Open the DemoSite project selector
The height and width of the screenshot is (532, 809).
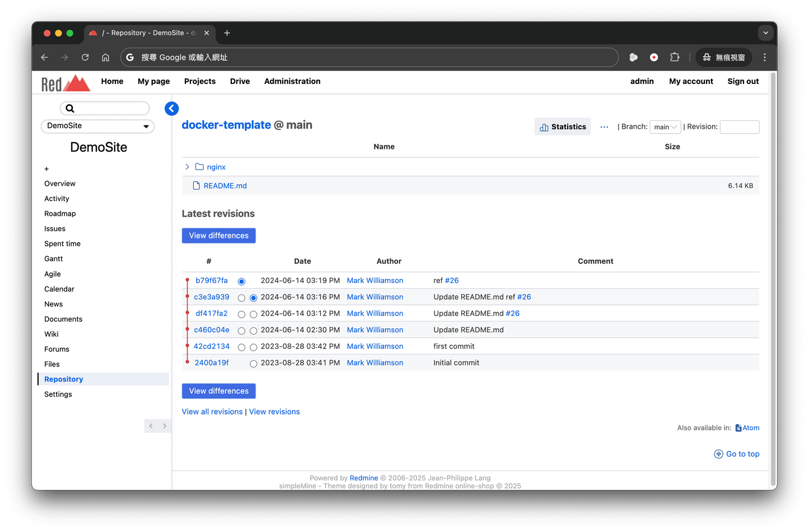[x=97, y=126]
